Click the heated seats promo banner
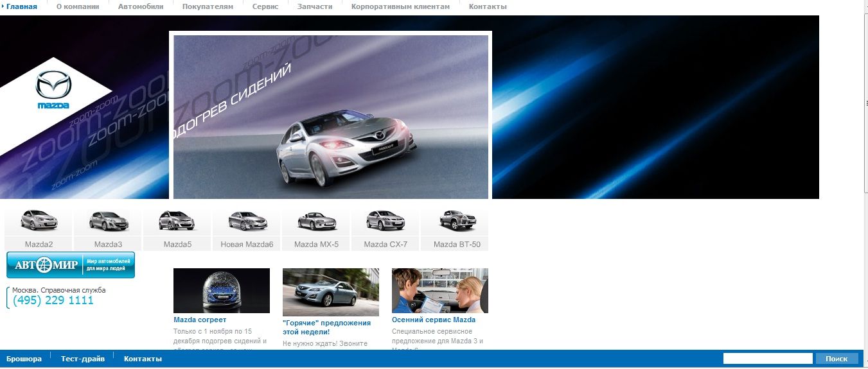The height and width of the screenshot is (369, 868). point(331,116)
